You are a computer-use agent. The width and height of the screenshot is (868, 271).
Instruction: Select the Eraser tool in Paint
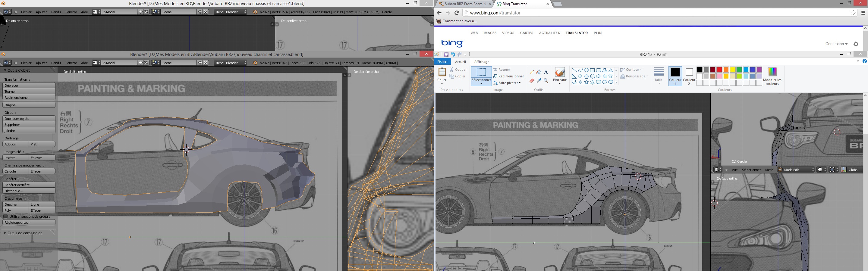[x=532, y=80]
